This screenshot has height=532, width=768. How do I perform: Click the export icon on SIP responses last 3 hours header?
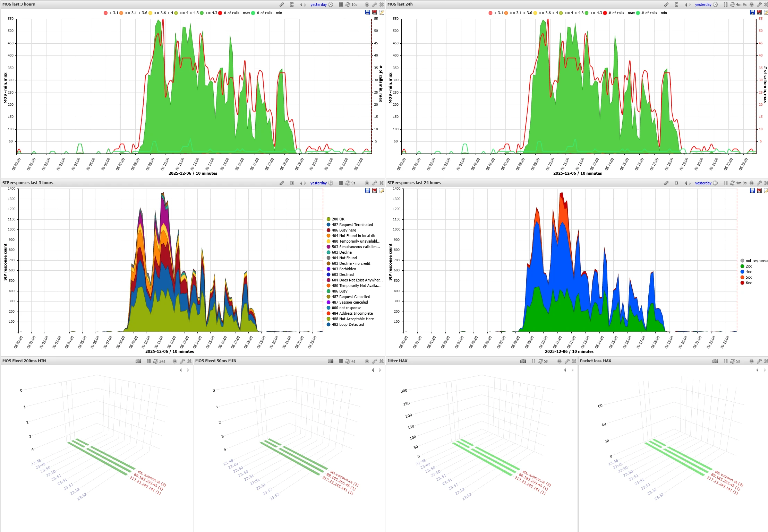tap(291, 183)
